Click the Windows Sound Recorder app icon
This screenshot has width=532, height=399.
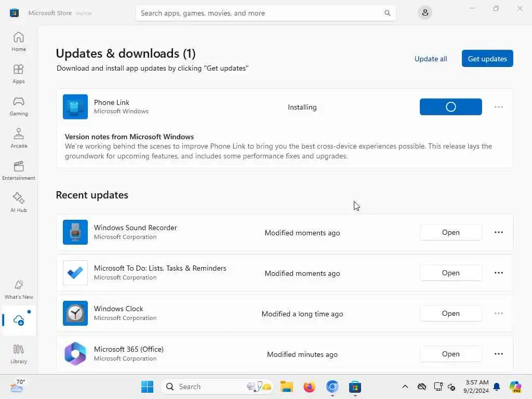click(x=75, y=232)
